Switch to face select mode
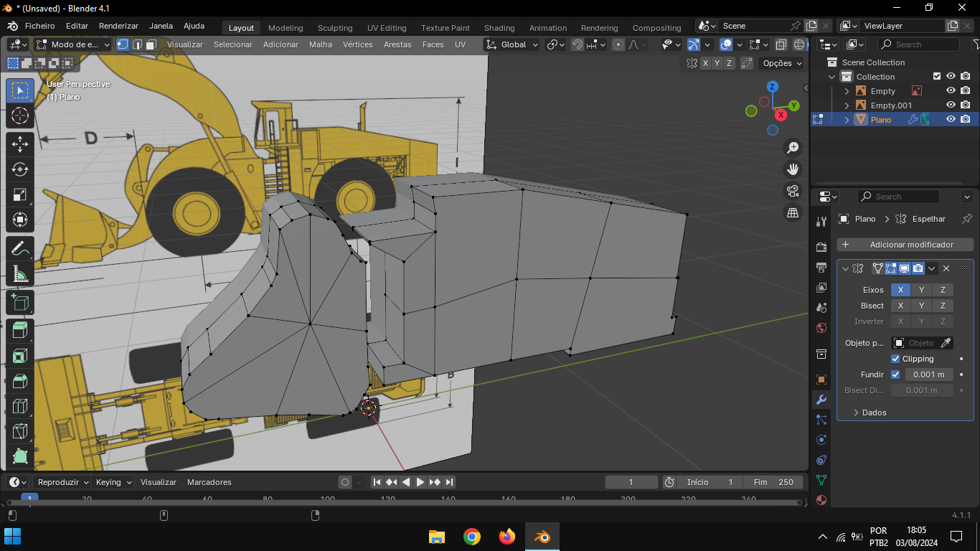The image size is (980, 551). coord(151,44)
